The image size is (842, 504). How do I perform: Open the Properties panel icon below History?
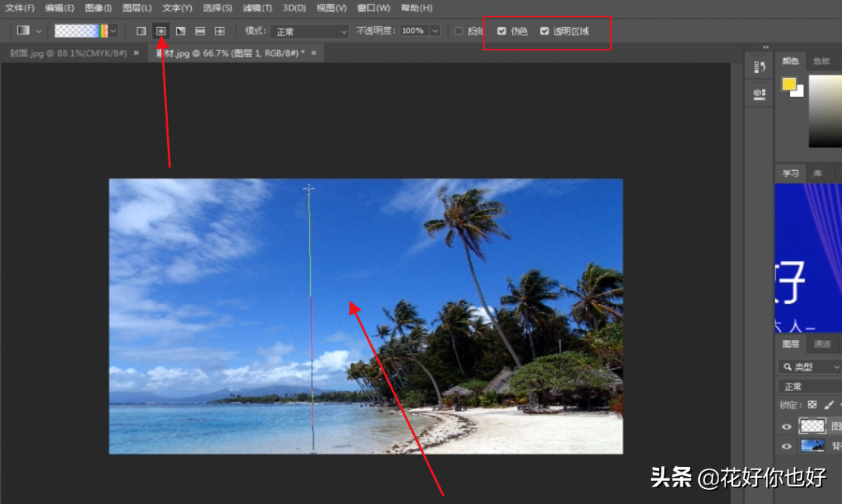point(759,94)
